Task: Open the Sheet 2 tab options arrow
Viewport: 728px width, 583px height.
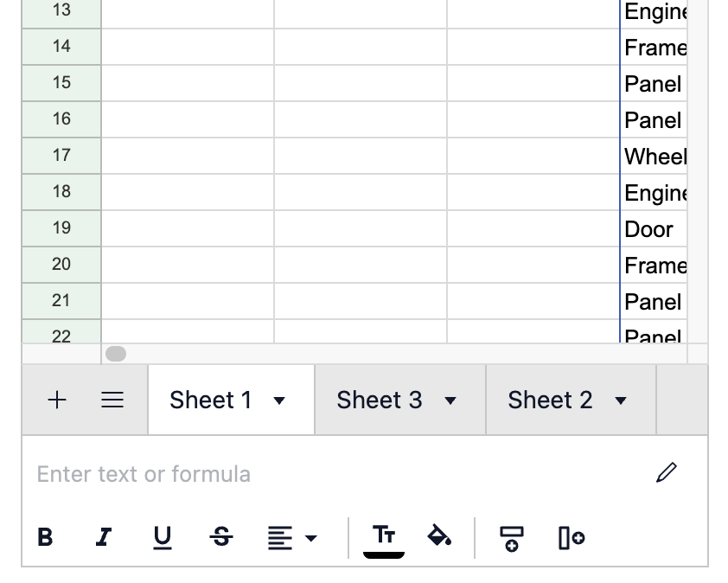Action: 620,400
